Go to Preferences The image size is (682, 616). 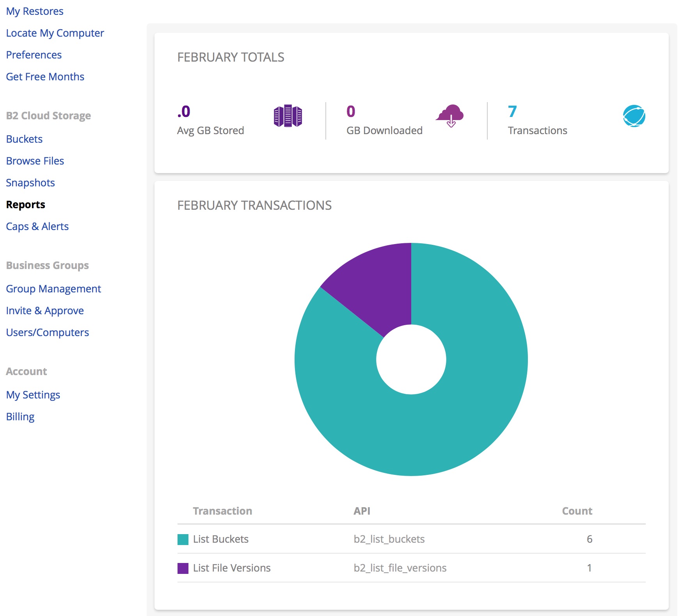coord(34,55)
